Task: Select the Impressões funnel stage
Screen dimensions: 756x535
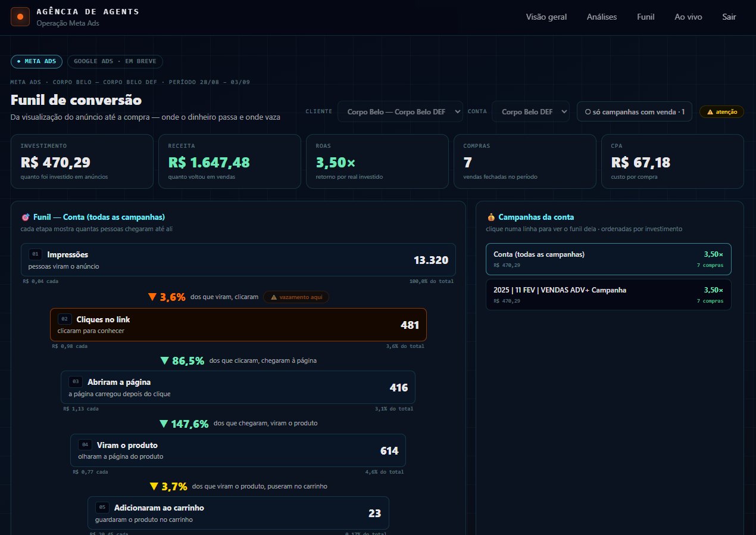Action: point(238,260)
